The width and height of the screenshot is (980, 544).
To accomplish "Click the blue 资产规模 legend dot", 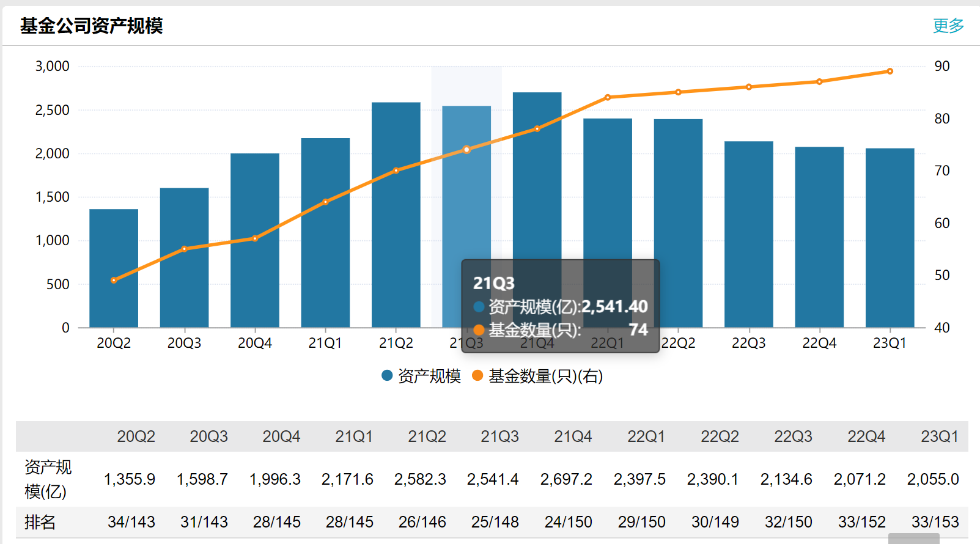I will coord(387,376).
